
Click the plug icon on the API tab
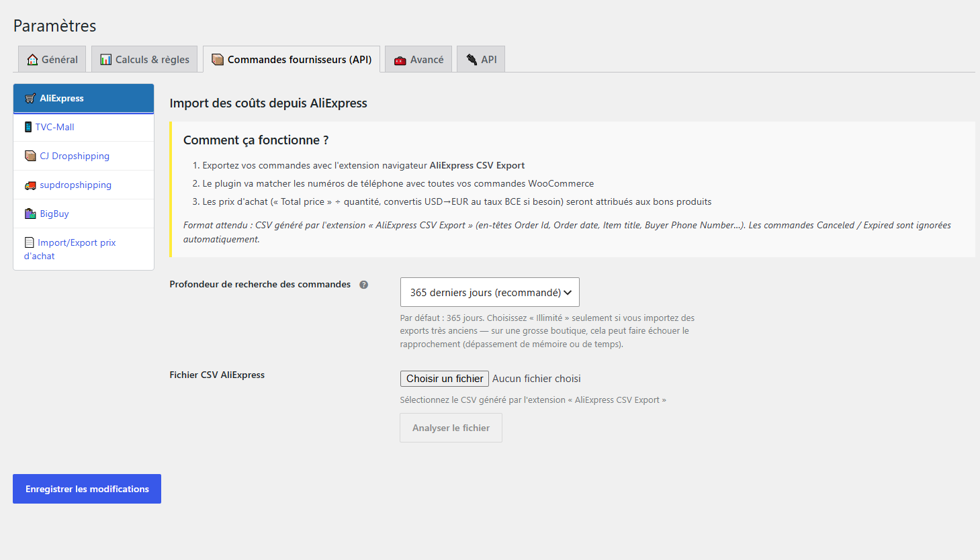[x=472, y=60]
